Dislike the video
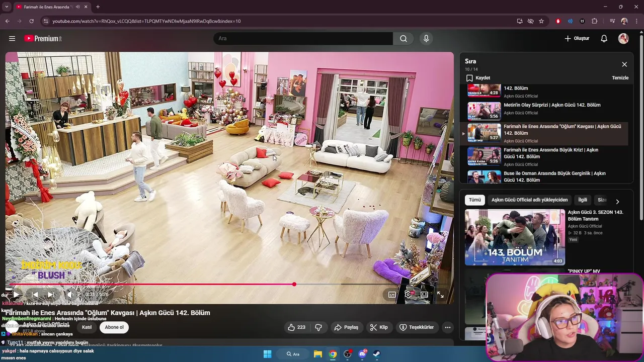 (318, 327)
